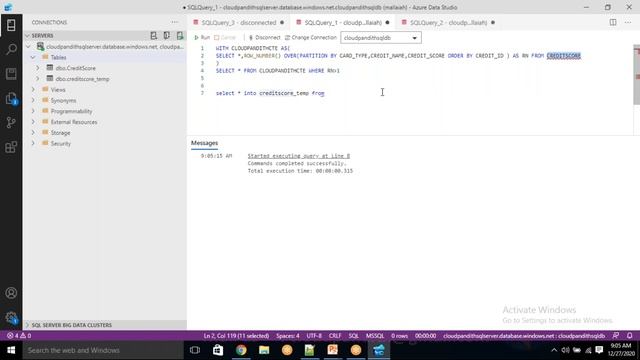Open notifications bell in status bar

(x=629, y=336)
